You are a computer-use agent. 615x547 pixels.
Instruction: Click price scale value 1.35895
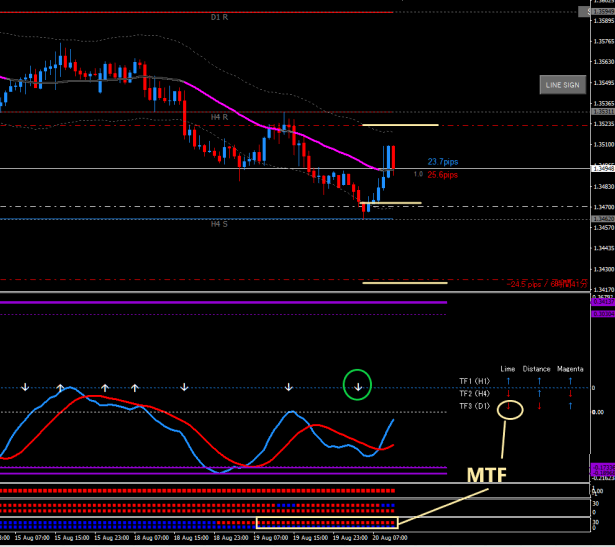(603, 21)
